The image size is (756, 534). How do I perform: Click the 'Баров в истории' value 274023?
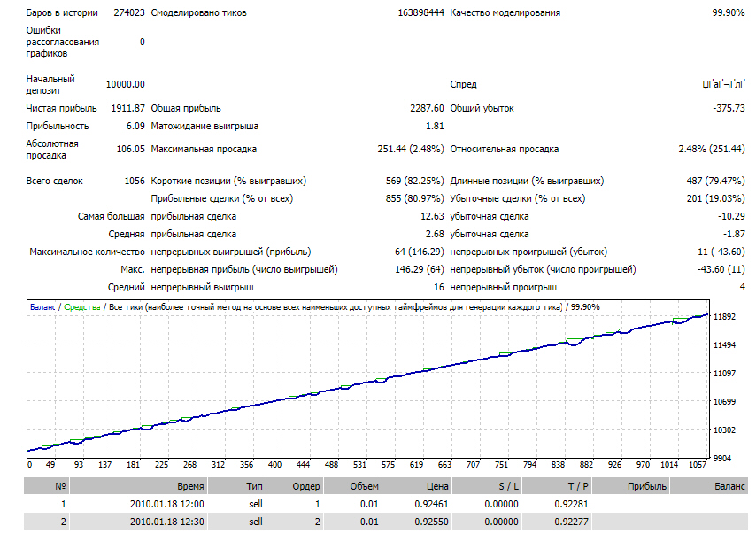128,13
